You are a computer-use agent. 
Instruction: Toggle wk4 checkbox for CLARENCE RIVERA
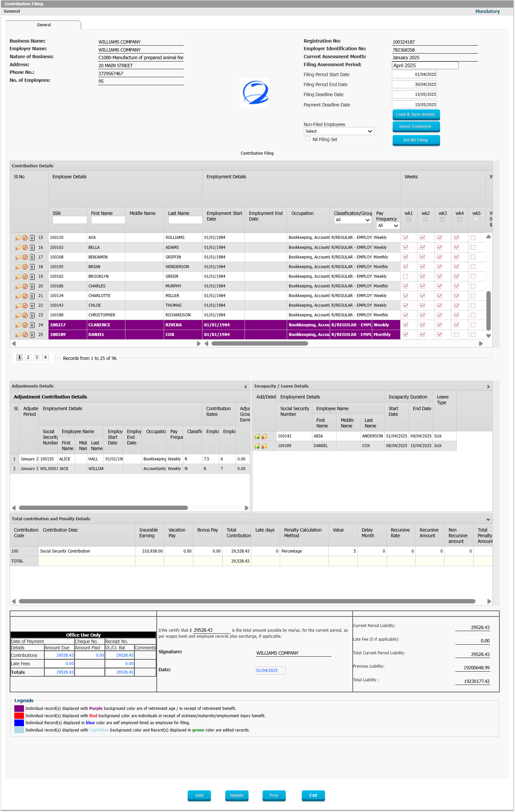tap(456, 325)
